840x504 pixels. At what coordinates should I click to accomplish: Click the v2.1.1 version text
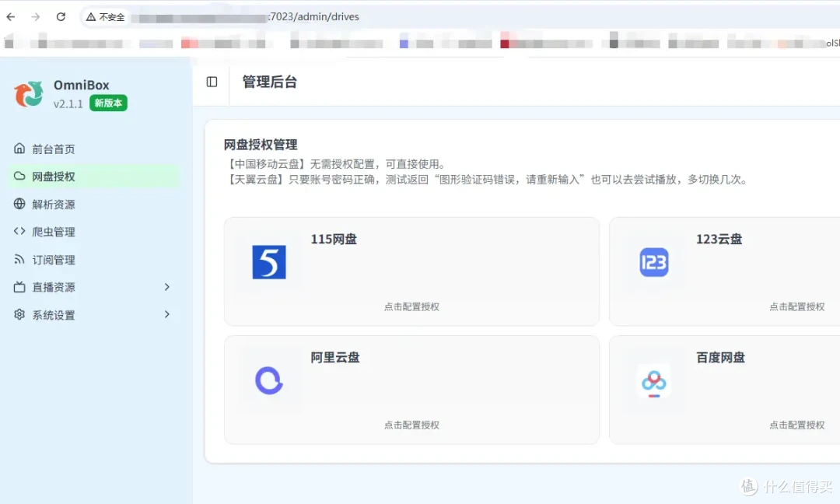point(68,104)
